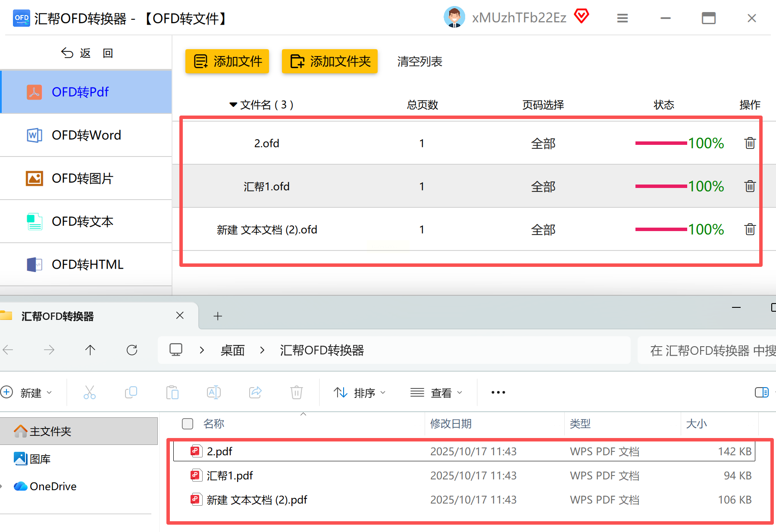The height and width of the screenshot is (532, 776).
Task: Collapse the 文件名 ( 3 ) list arrow
Action: (x=233, y=105)
